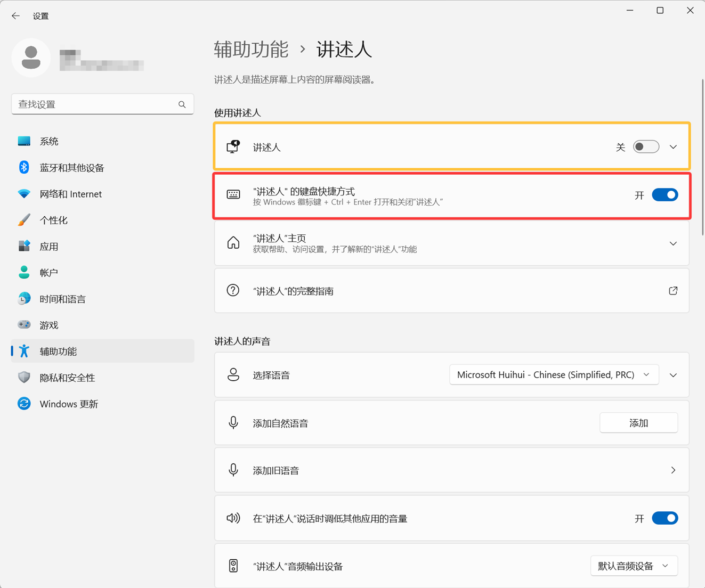Click the 选择语音 person icon
The height and width of the screenshot is (588, 705).
pos(233,374)
